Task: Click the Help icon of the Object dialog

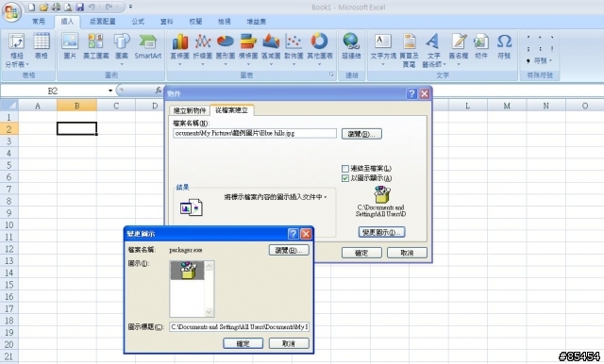Action: [411, 93]
